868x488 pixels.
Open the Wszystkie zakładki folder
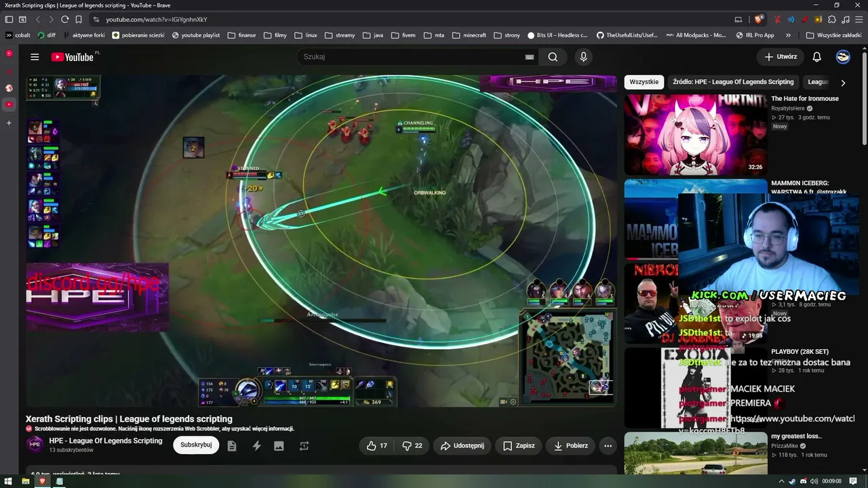tap(834, 35)
